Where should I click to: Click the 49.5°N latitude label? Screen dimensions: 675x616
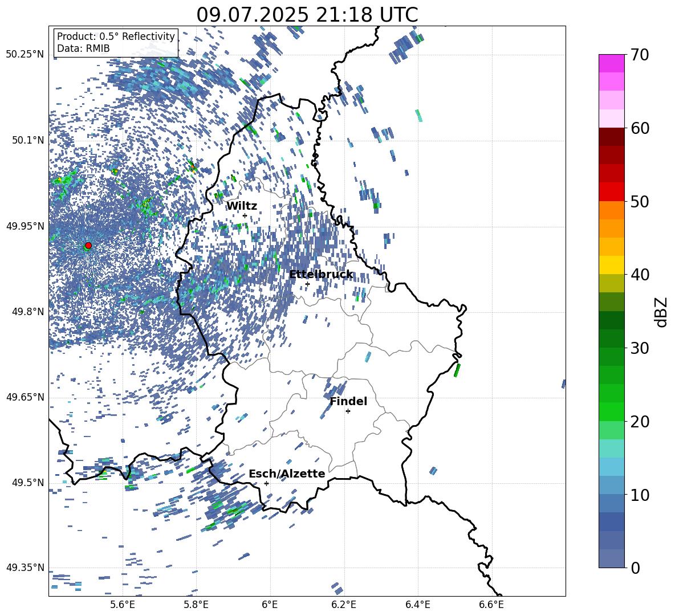tap(28, 482)
